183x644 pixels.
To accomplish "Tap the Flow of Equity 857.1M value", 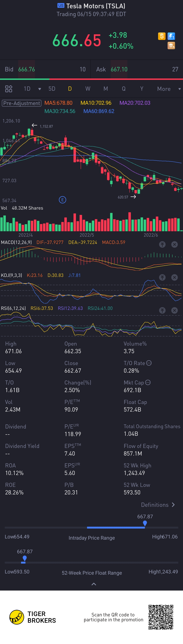I will [133, 454].
